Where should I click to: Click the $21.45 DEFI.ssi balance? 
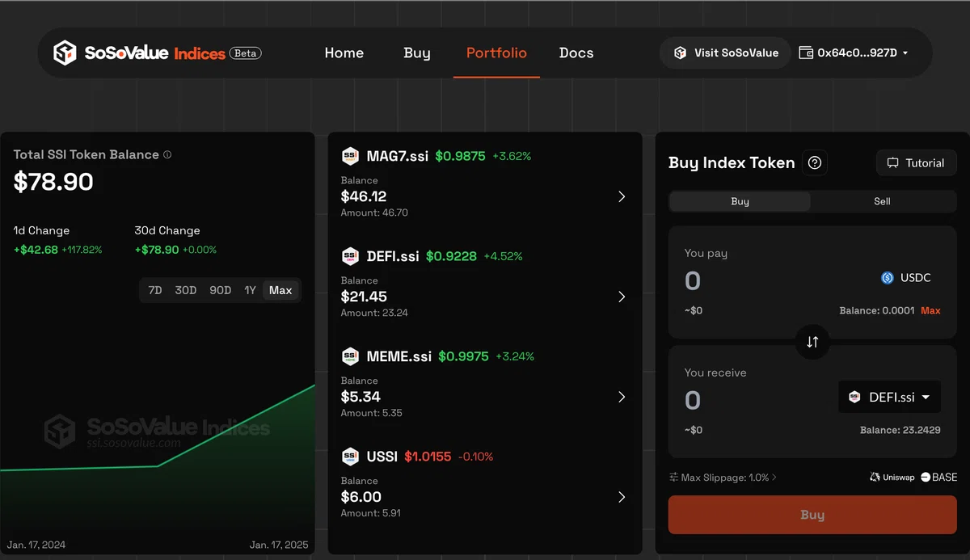click(364, 297)
